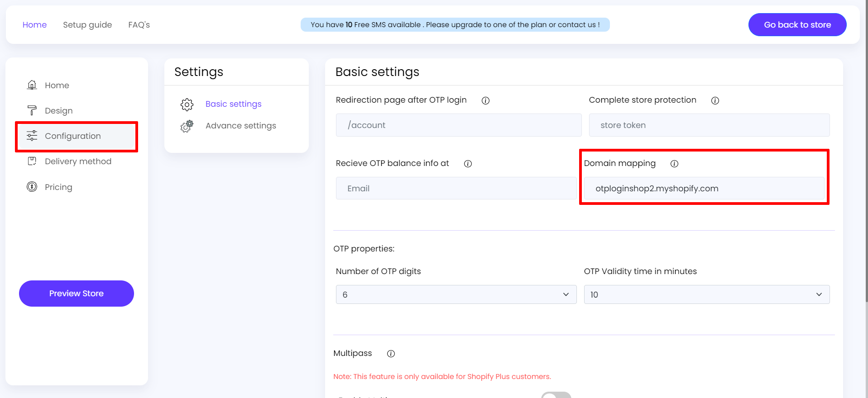Open FAQ's in top navigation

(x=139, y=25)
